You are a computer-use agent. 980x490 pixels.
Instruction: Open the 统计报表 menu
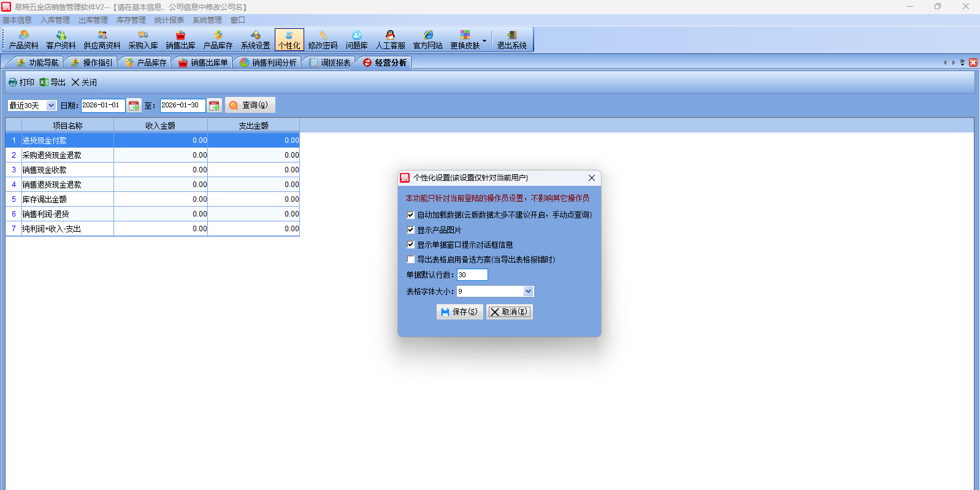[169, 20]
